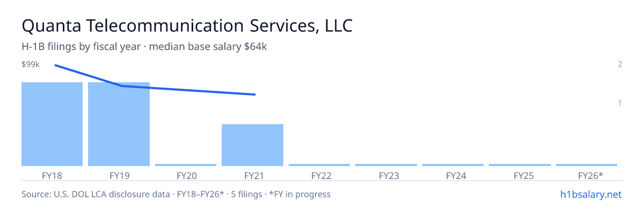Click the FY21 axis label
The height and width of the screenshot is (215, 644).
(x=252, y=175)
